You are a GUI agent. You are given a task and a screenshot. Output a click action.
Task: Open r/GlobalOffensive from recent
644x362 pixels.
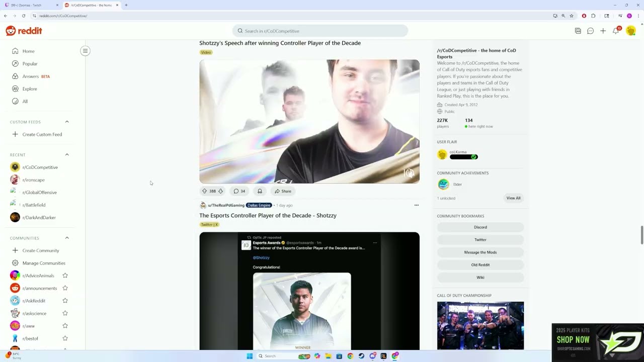click(x=40, y=193)
